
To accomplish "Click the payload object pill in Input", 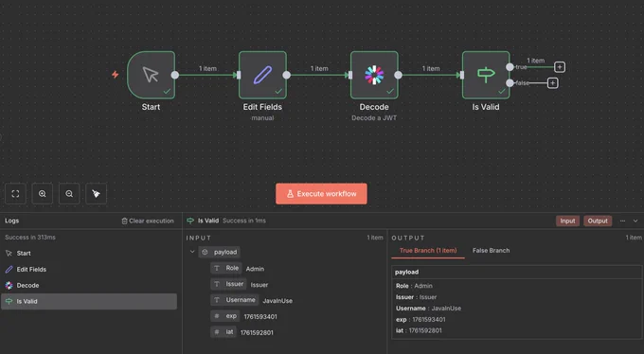I will coord(220,252).
